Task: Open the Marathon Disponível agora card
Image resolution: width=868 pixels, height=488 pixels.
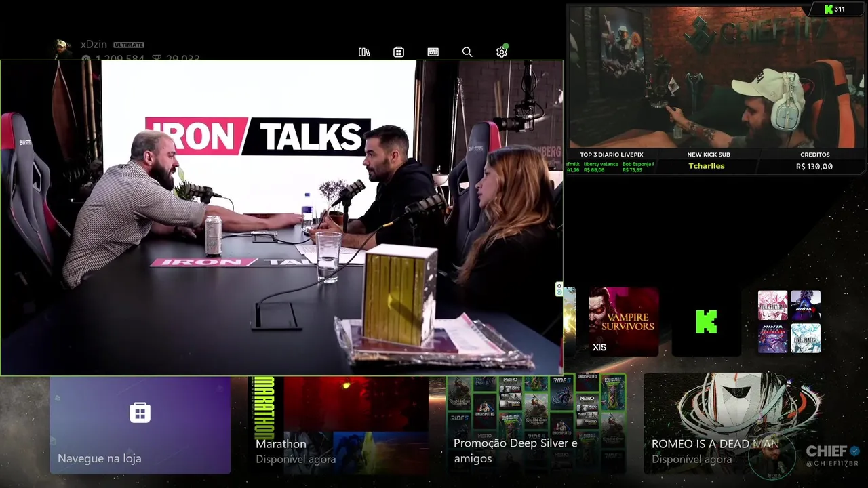Action: coord(338,425)
